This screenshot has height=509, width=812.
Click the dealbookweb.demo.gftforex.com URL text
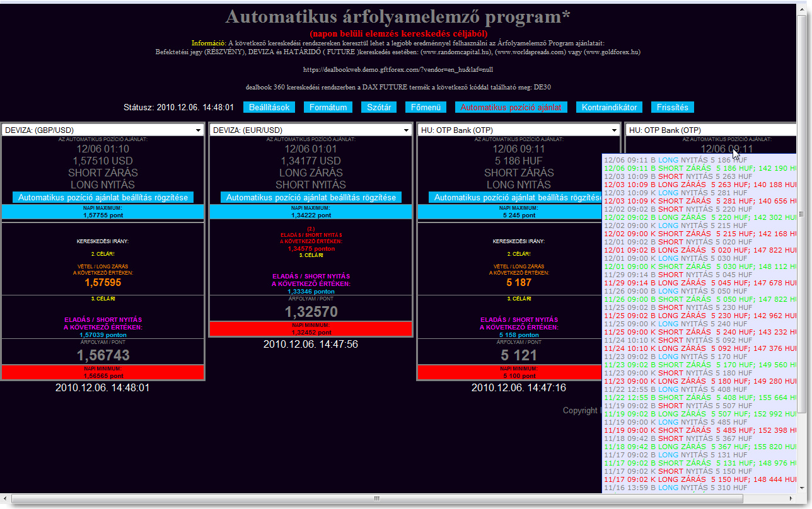tap(398, 69)
